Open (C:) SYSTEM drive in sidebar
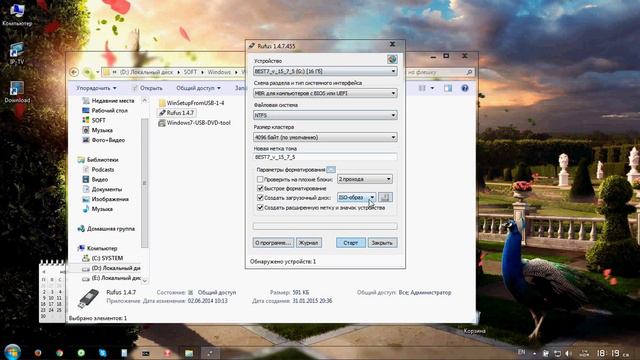The height and width of the screenshot is (360, 640). point(102,258)
